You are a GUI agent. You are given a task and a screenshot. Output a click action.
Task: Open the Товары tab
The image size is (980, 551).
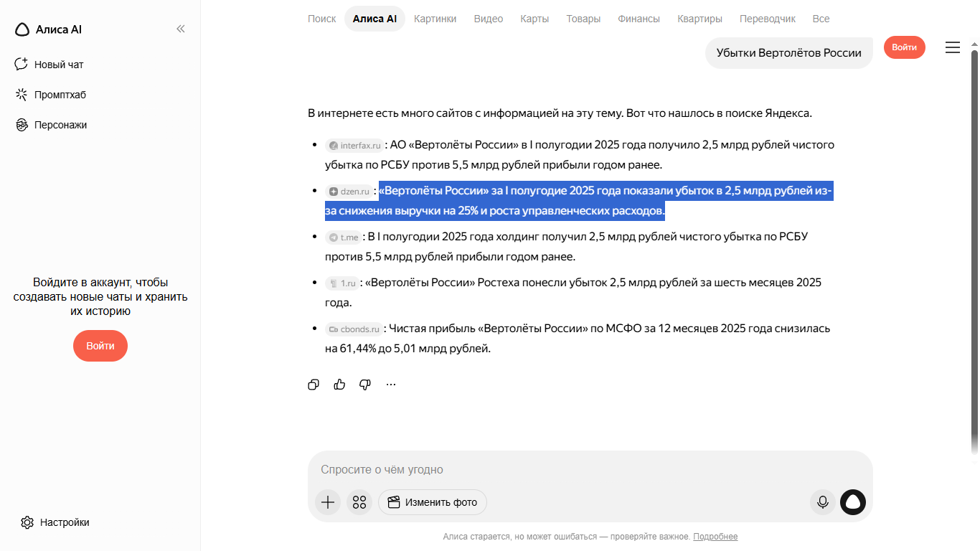click(x=583, y=19)
